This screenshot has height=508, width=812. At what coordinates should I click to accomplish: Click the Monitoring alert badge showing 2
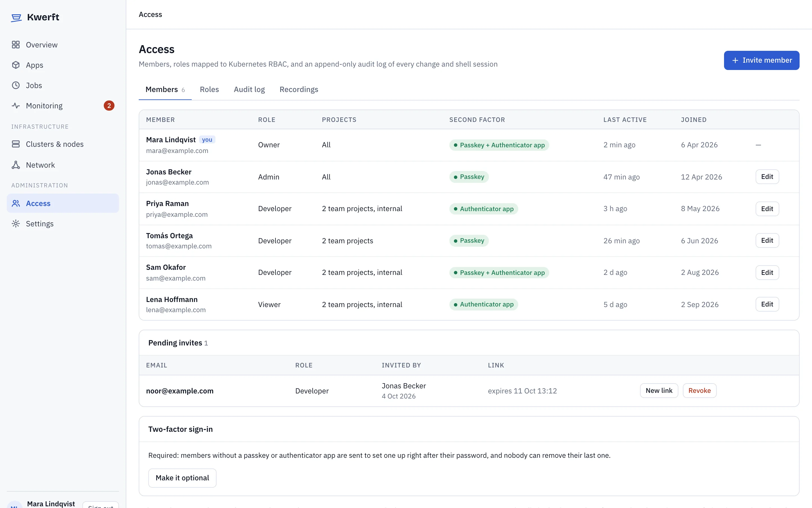(x=109, y=106)
